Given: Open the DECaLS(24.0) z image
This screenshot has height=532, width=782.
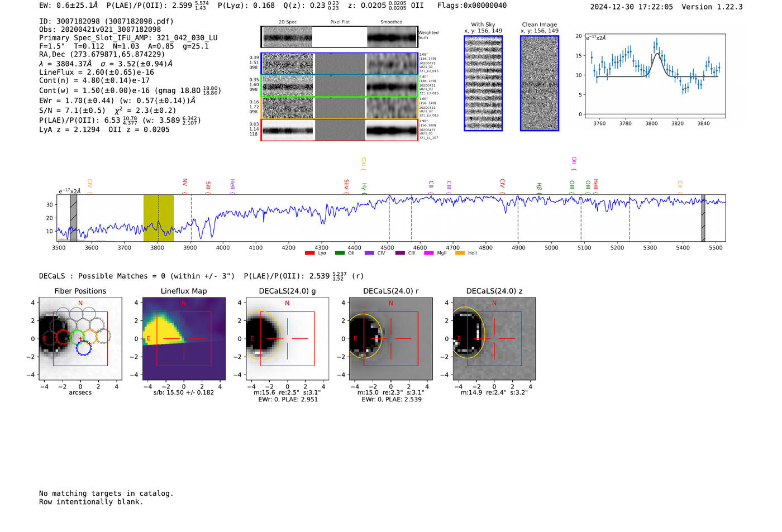Looking at the screenshot, I should pyautogui.click(x=494, y=339).
